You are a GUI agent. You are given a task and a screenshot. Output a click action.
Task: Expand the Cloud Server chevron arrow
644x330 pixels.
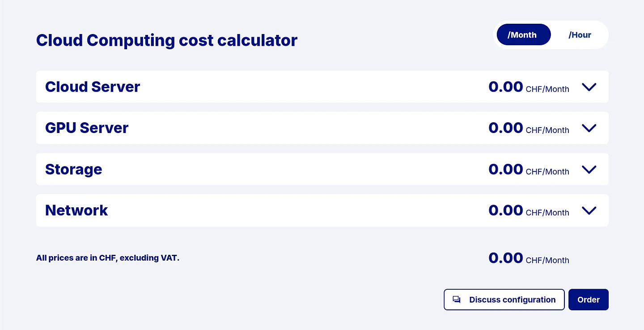pyautogui.click(x=589, y=87)
